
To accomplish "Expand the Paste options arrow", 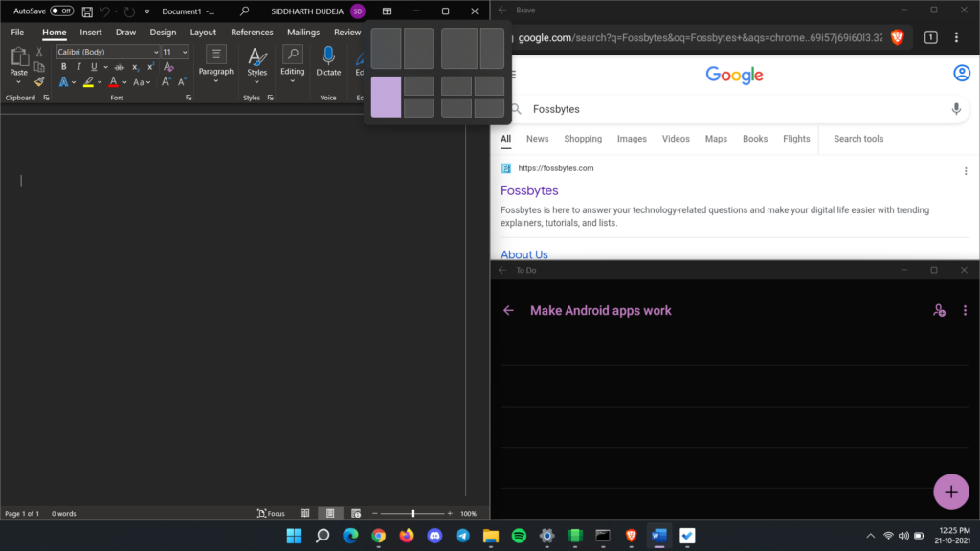I will [19, 82].
